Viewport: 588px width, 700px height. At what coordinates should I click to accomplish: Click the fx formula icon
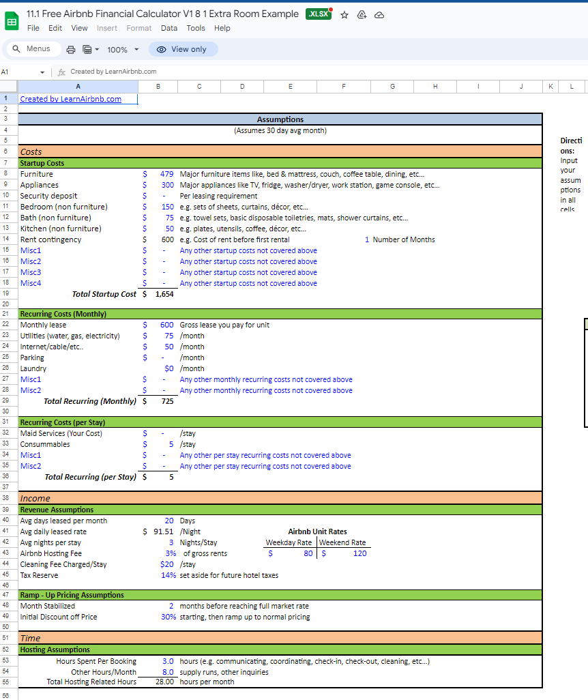(x=61, y=72)
